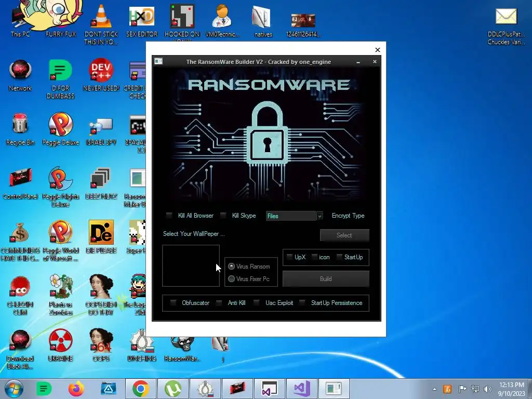Image resolution: width=532 pixels, height=399 pixels.
Task: Open the Action Center flag icon
Action: coord(462,389)
